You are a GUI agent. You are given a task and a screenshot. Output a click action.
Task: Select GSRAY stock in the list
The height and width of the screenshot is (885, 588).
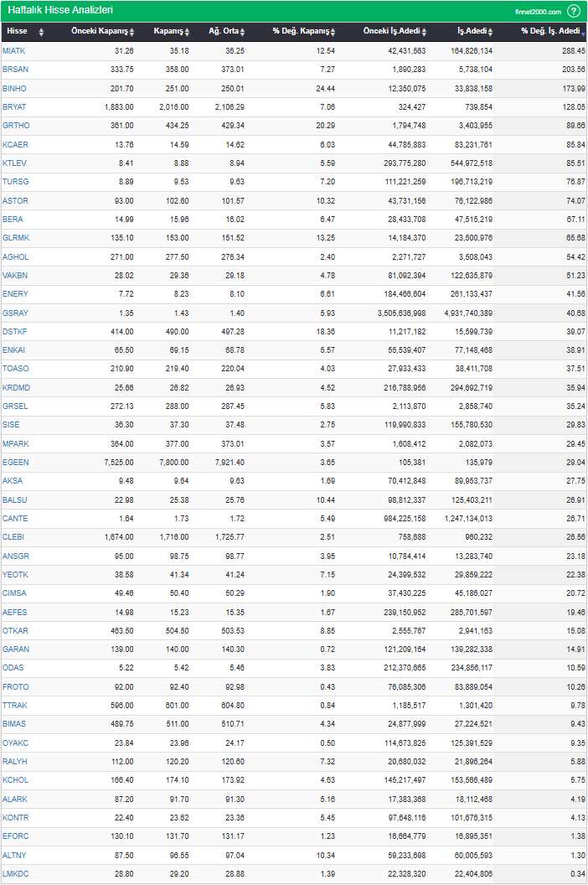[x=15, y=313]
